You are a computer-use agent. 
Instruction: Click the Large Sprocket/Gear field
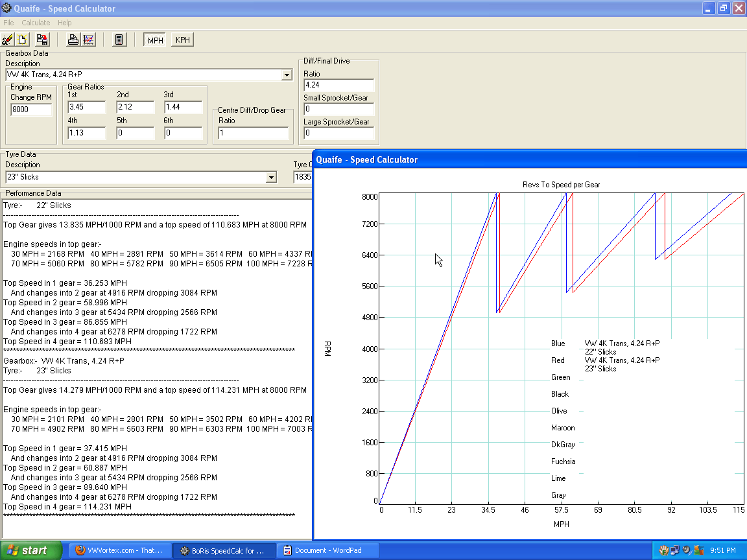[338, 133]
